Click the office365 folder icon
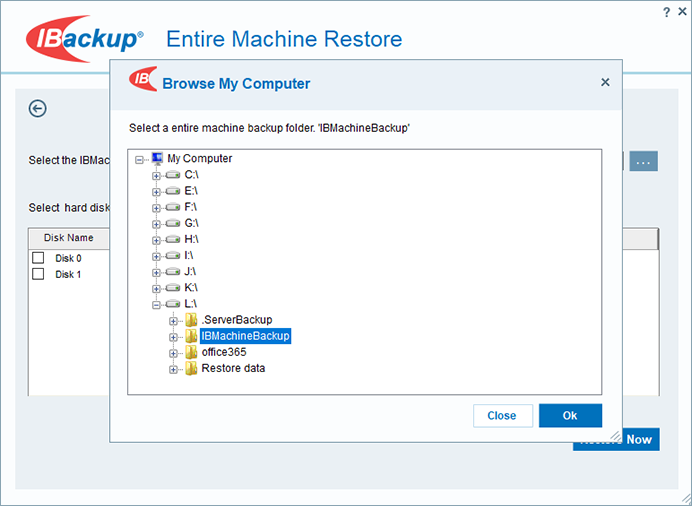The height and width of the screenshot is (506, 692). click(x=191, y=352)
